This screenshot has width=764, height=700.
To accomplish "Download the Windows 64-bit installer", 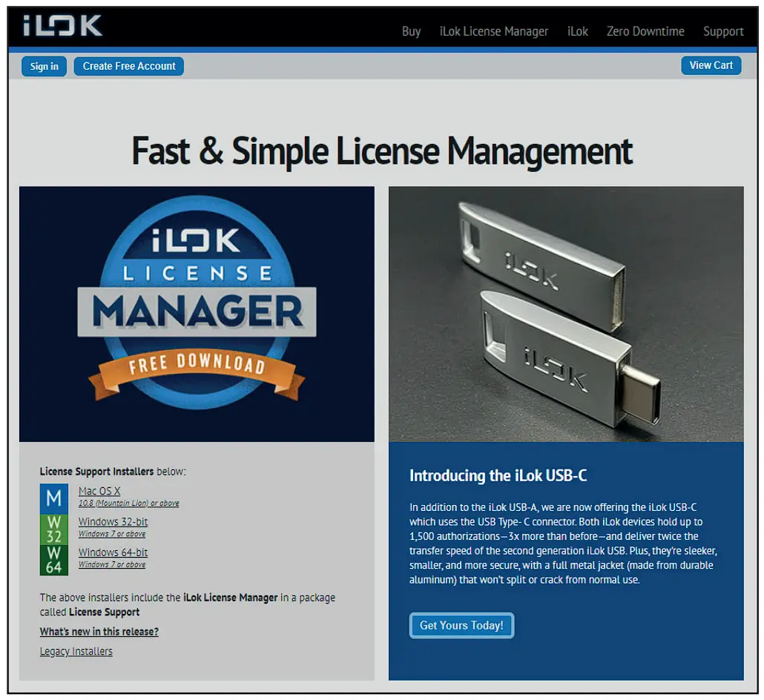I will (113, 552).
